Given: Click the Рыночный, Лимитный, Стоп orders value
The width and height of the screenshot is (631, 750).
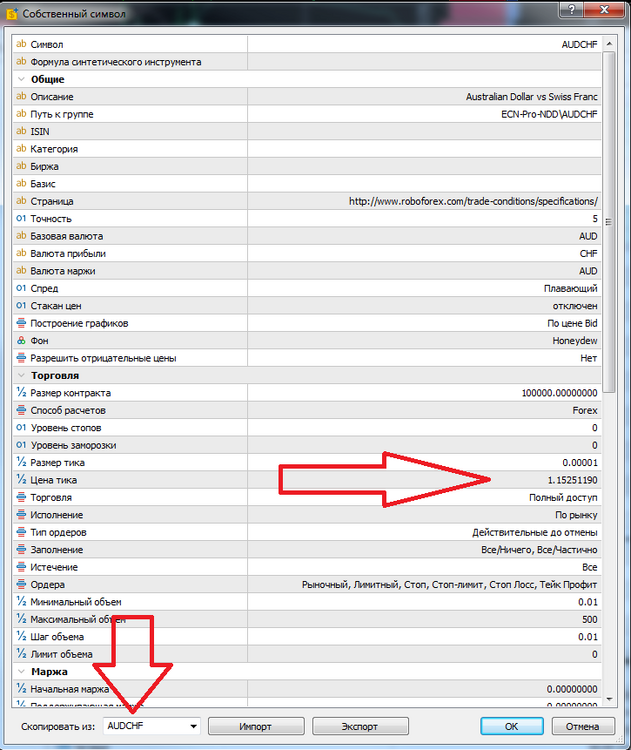Looking at the screenshot, I should (x=449, y=585).
